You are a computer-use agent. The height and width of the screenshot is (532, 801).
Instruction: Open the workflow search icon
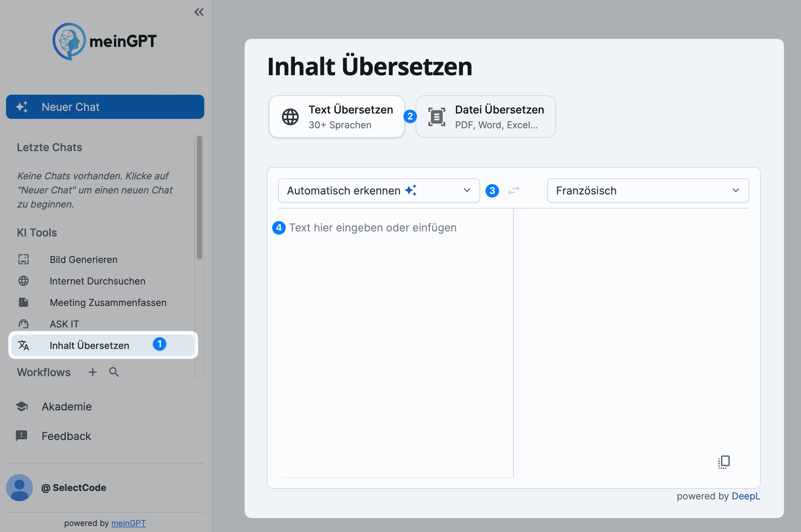coord(114,372)
